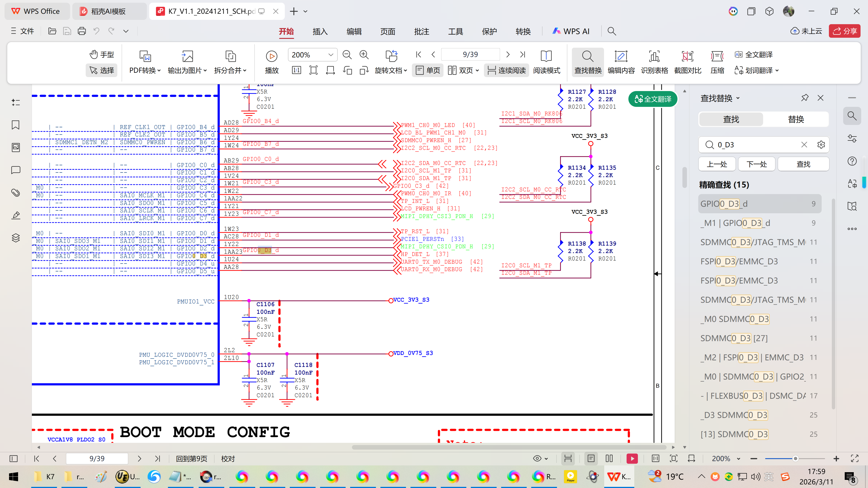Click the Play slideshow icon
The height and width of the screenshot is (488, 868).
pos(271,56)
